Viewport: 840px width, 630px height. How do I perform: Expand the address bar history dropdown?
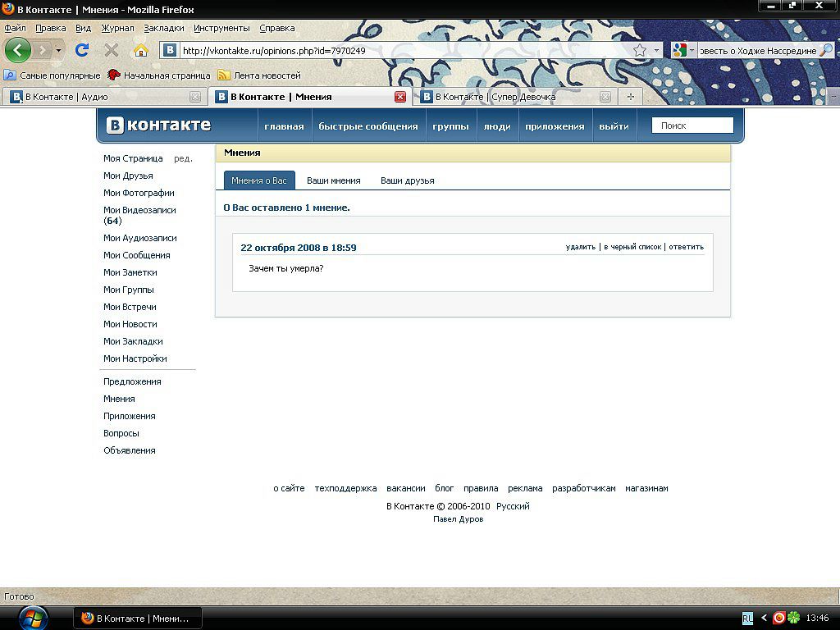(x=656, y=50)
